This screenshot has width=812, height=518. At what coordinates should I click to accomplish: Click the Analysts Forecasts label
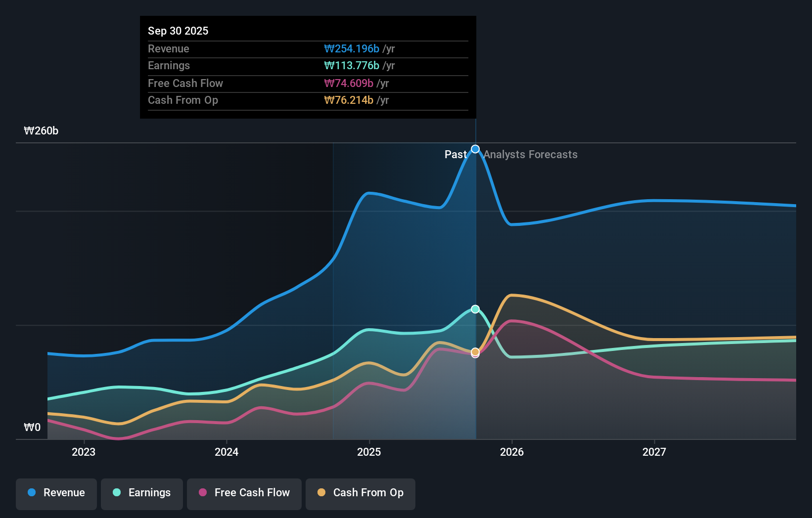[x=530, y=155]
